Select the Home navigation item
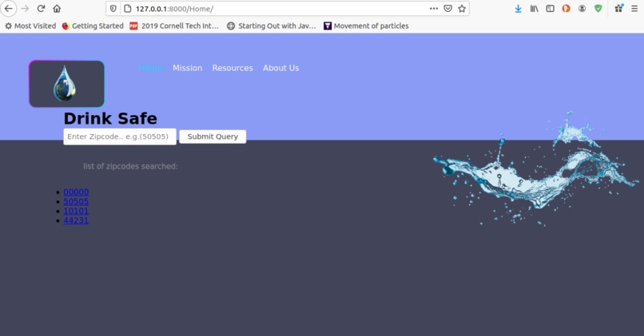Image resolution: width=644 pixels, height=336 pixels. 151,68
